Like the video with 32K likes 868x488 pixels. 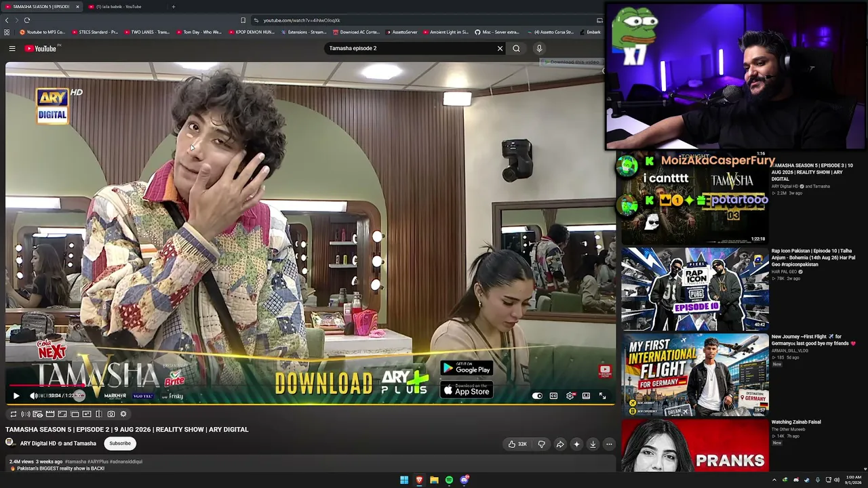tap(517, 444)
